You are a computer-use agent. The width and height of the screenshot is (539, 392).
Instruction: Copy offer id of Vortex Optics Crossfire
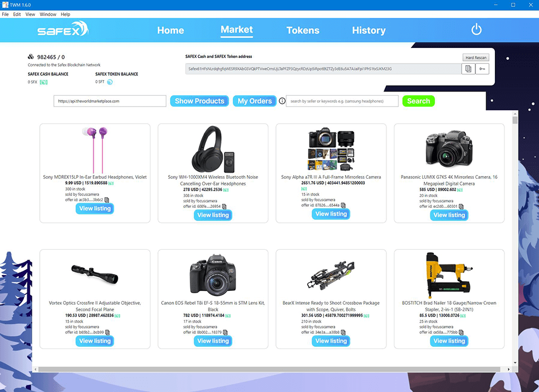point(107,332)
